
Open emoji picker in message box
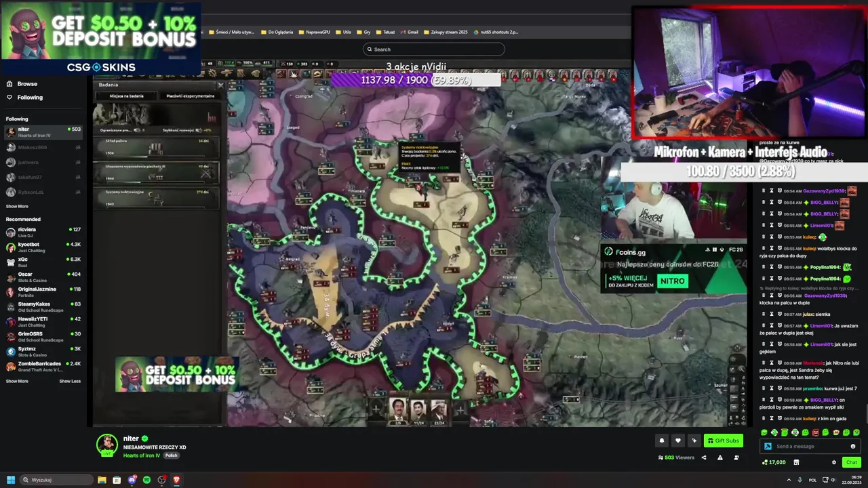coord(853,446)
